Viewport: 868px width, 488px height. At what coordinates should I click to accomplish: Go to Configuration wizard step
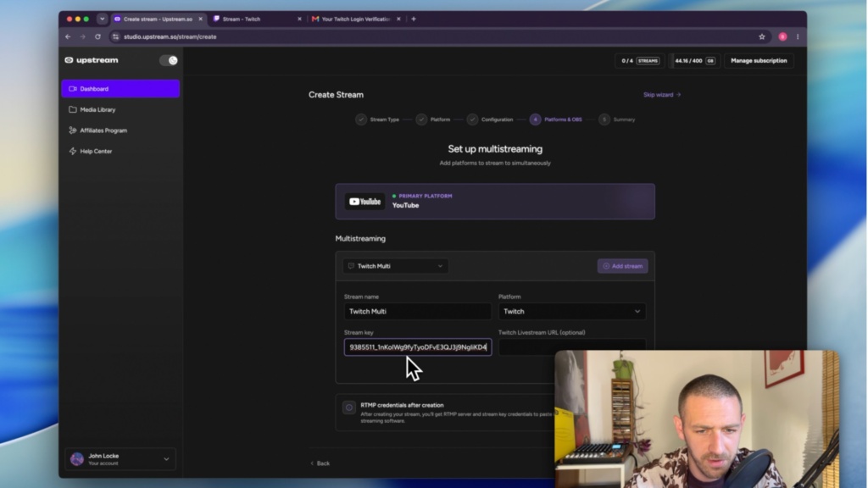(x=490, y=119)
